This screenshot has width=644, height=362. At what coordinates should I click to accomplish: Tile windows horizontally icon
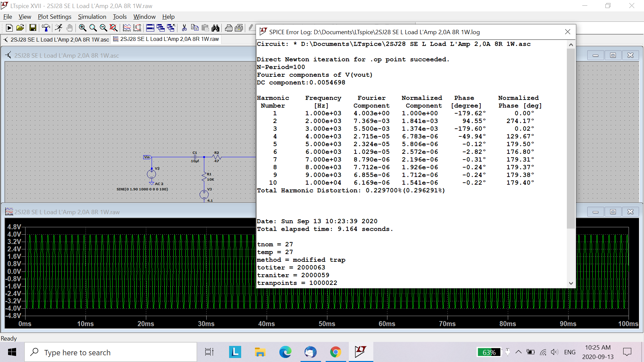(150, 28)
